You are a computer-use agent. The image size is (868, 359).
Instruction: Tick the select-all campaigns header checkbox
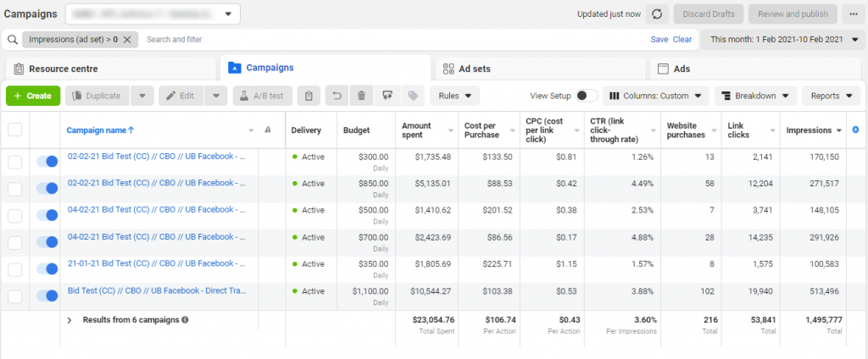coord(14,130)
